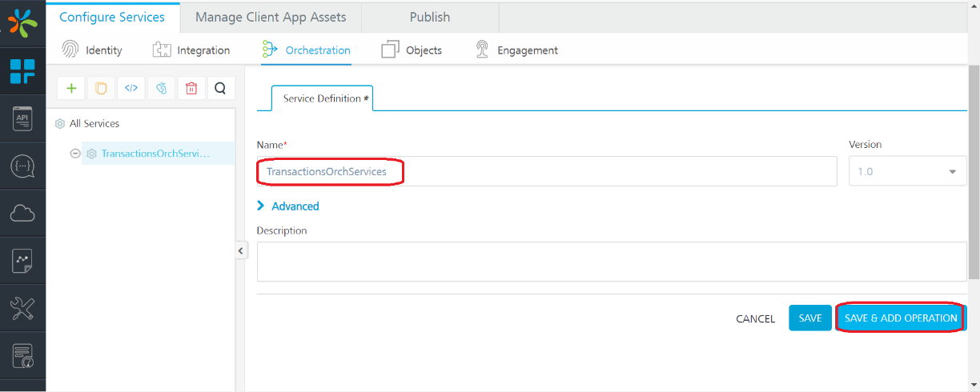This screenshot has width=980, height=392.
Task: Collapse the TransactionsOrchServices tree node
Action: pos(75,154)
